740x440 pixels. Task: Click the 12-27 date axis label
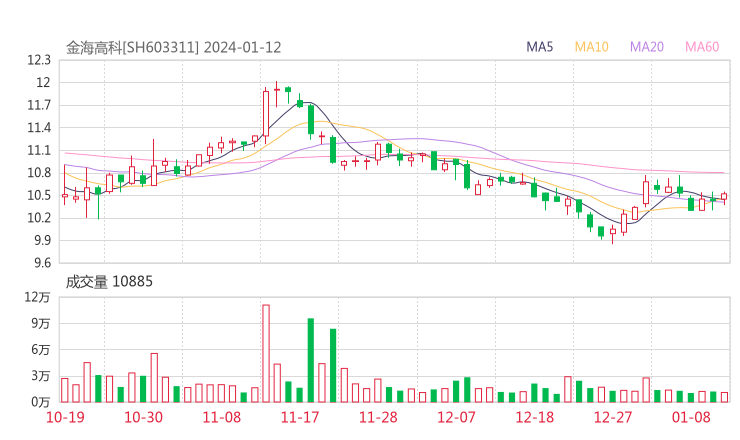coord(613,417)
